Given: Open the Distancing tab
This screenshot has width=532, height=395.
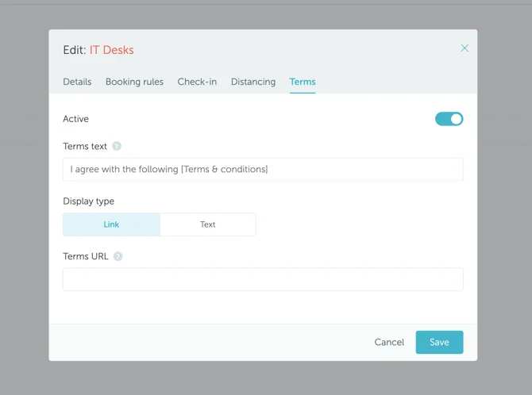Looking at the screenshot, I should tap(253, 82).
